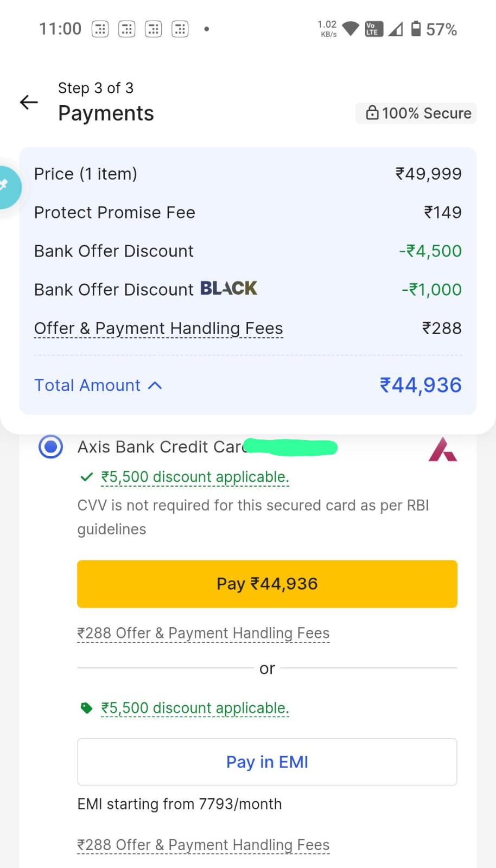Viewport: 496px width, 868px height.
Task: Select the Axis Bank Credit Card radio button
Action: coord(51,447)
